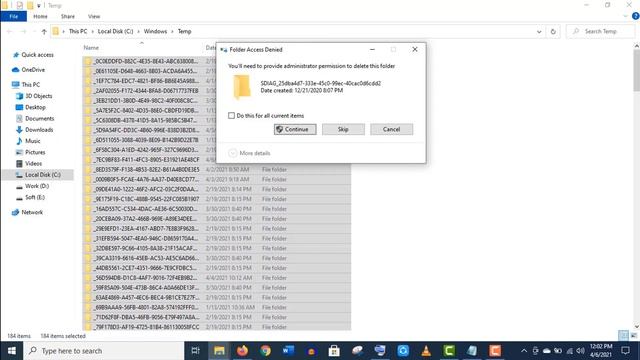Viewport: 640px width, 360px height.
Task: Open Customize Quick Access Toolbar dropdown
Action: click(x=39, y=6)
